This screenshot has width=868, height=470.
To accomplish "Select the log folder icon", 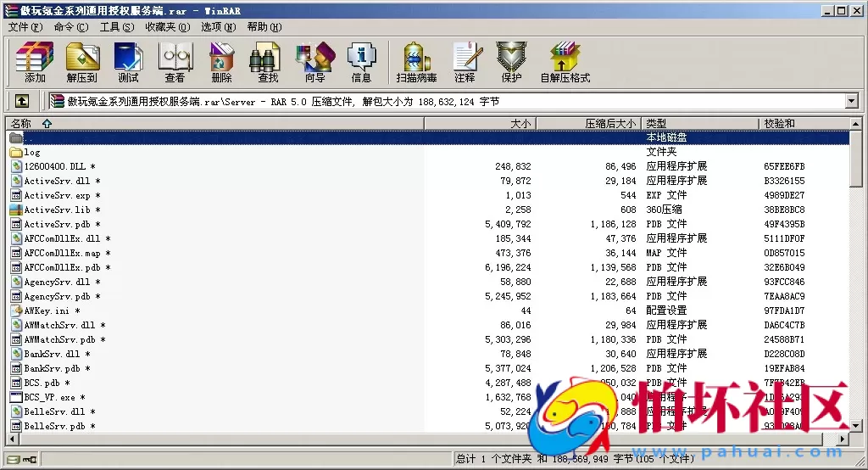I will (x=16, y=152).
